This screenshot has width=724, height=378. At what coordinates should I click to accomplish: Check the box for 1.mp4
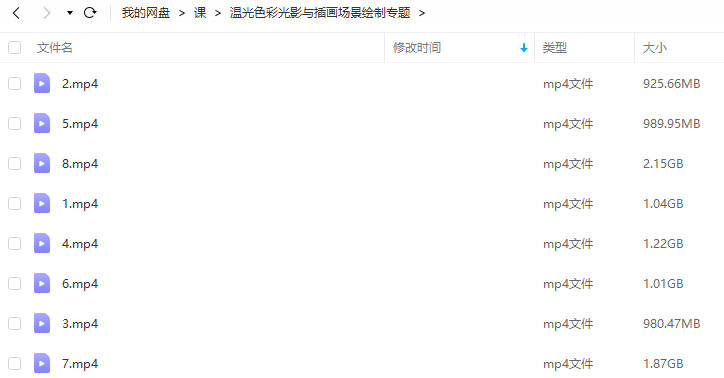[15, 204]
